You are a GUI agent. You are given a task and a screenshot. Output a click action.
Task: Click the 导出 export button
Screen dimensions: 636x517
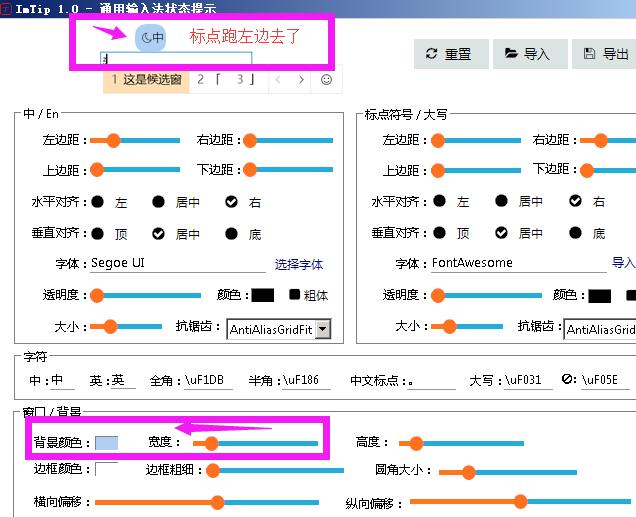tap(606, 54)
